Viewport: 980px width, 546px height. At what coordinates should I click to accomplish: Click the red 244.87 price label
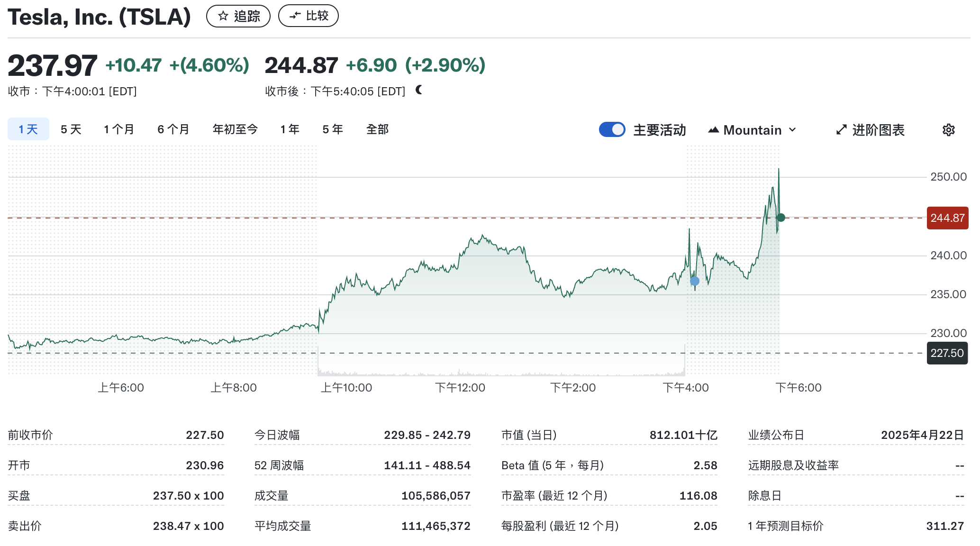(x=947, y=218)
